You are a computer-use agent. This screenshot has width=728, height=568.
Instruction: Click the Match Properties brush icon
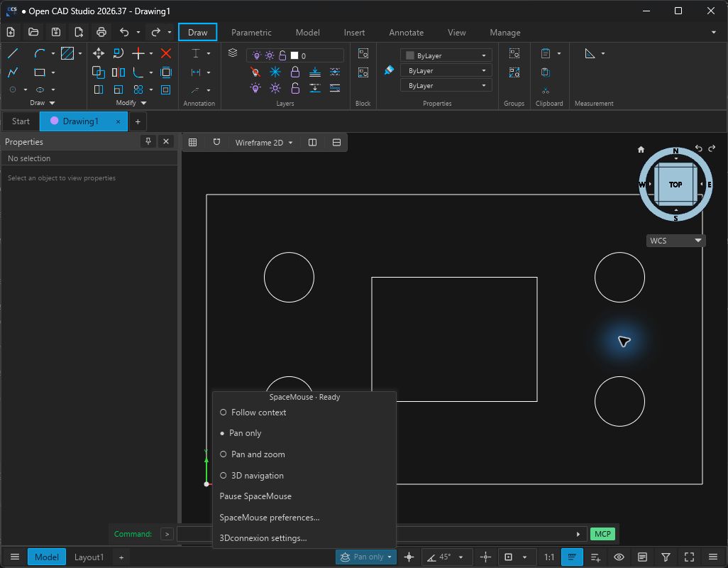point(389,70)
